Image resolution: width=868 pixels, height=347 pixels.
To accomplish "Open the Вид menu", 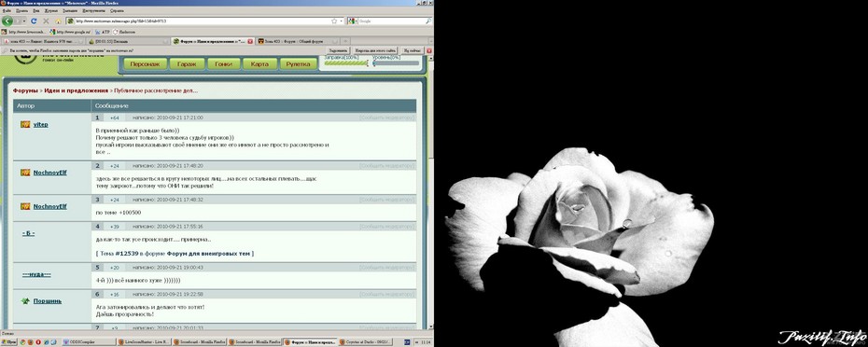I will coord(36,10).
